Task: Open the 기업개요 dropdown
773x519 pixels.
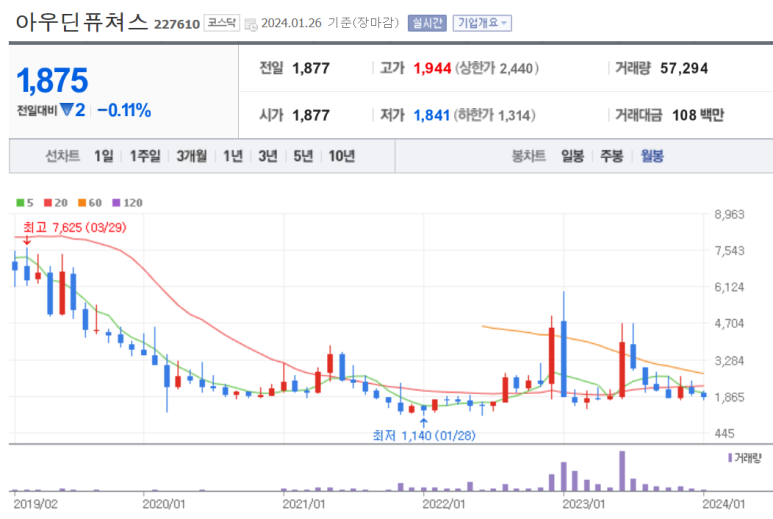Action: pyautogui.click(x=482, y=23)
